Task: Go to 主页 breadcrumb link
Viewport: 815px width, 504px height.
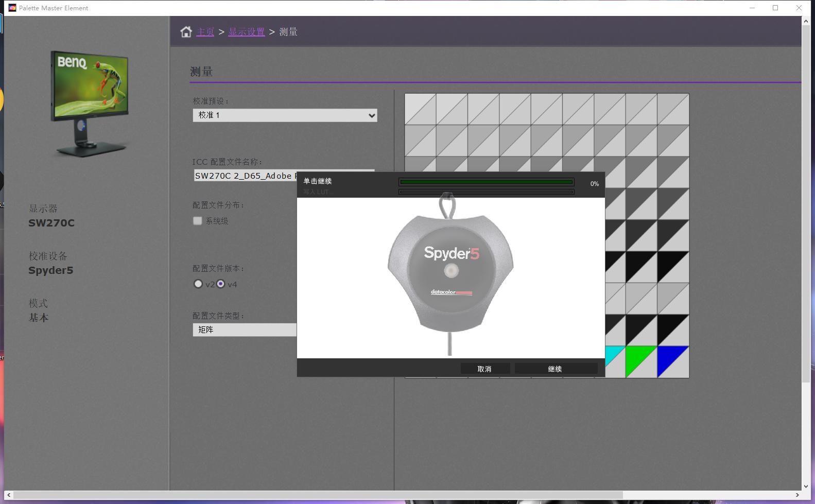Action: [x=205, y=32]
